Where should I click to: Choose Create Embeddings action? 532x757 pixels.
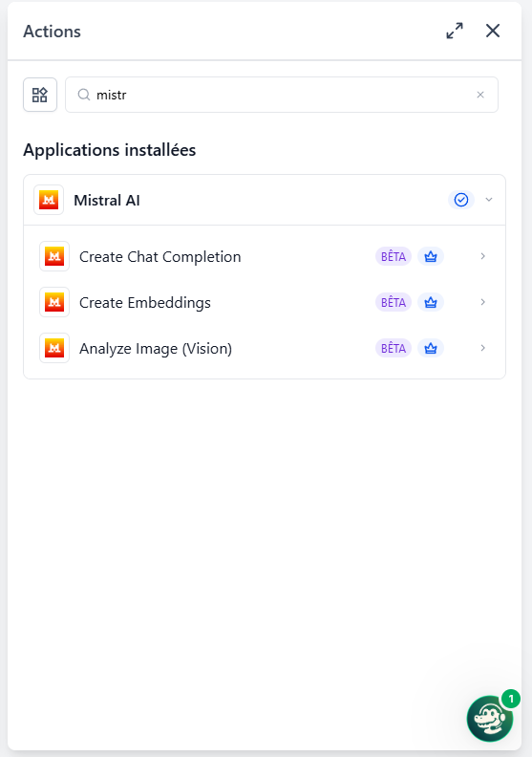tap(265, 302)
